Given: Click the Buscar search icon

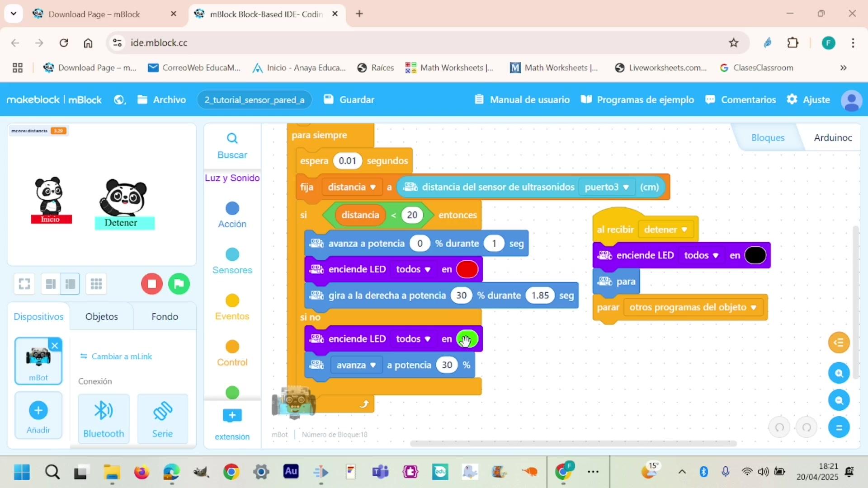Looking at the screenshot, I should tap(232, 138).
